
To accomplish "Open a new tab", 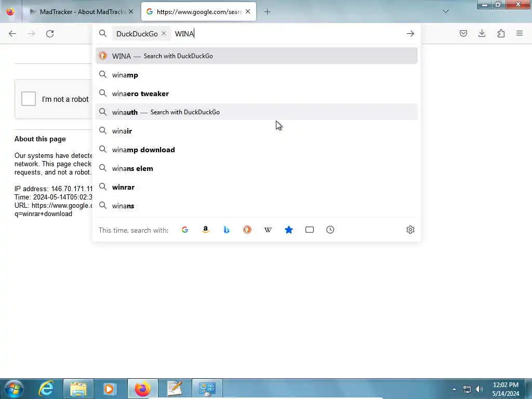I will pyautogui.click(x=267, y=12).
